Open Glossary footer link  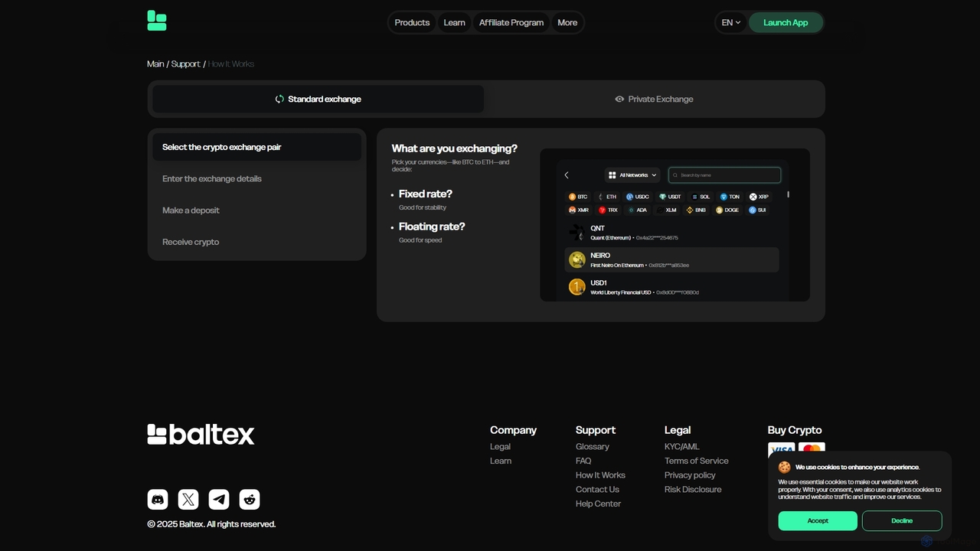(593, 446)
